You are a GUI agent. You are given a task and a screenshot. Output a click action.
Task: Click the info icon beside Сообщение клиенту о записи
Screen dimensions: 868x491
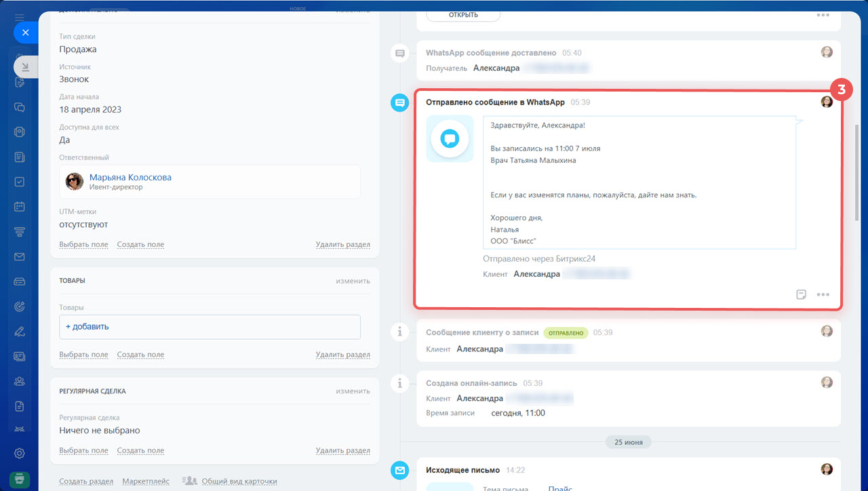(400, 332)
